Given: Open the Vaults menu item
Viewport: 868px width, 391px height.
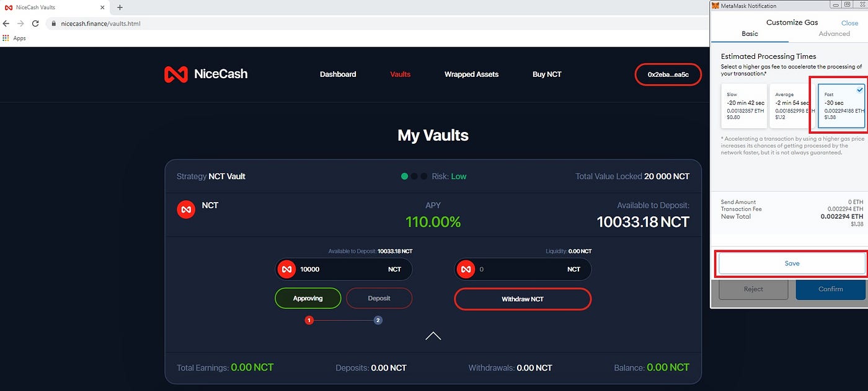Looking at the screenshot, I should (401, 74).
